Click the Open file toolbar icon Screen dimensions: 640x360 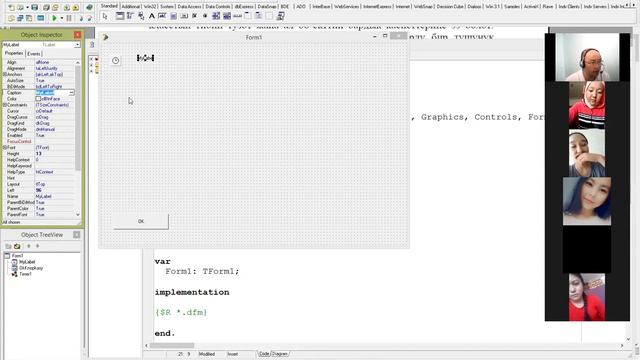pyautogui.click(x=20, y=8)
